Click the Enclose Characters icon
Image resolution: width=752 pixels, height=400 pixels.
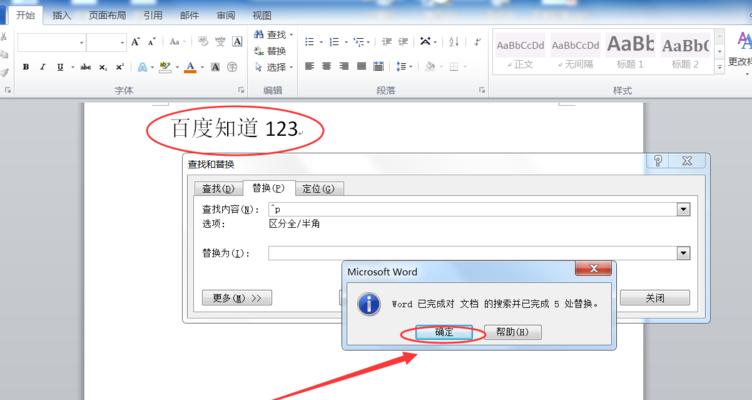(x=232, y=67)
